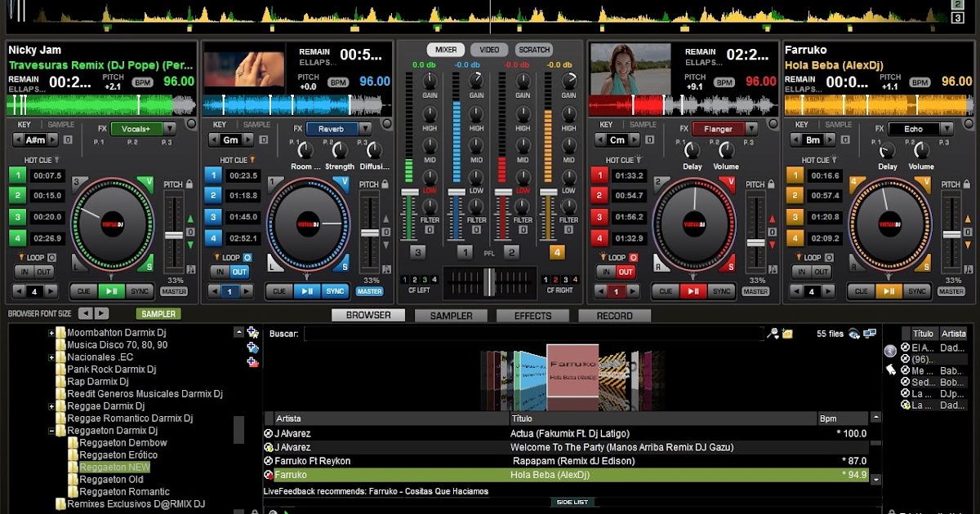Toggle PFL for mixer channel 3
The image size is (980, 514).
pyautogui.click(x=417, y=253)
